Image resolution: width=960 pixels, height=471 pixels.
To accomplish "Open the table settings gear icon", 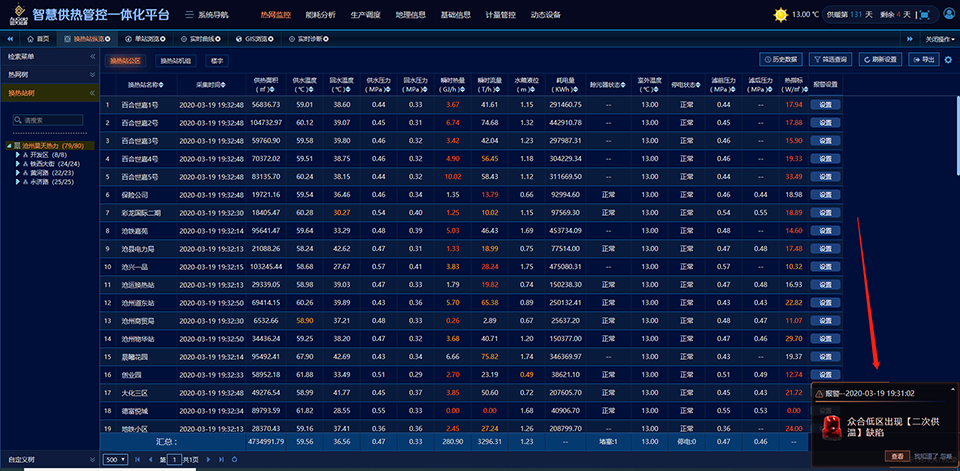I will pyautogui.click(x=949, y=60).
